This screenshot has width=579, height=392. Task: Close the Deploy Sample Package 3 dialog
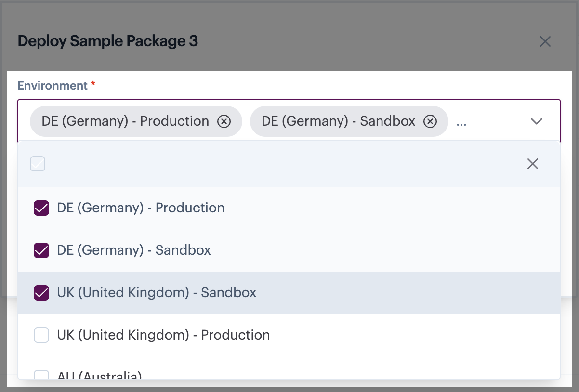[x=545, y=41]
